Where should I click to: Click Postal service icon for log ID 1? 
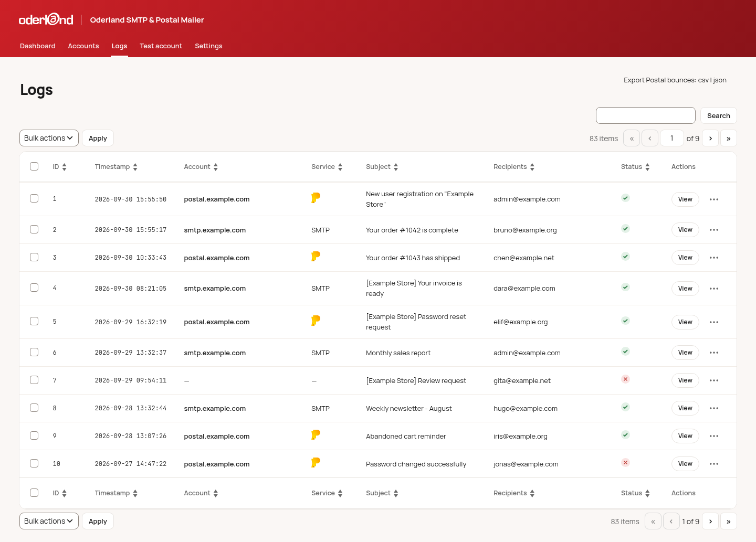(x=316, y=198)
